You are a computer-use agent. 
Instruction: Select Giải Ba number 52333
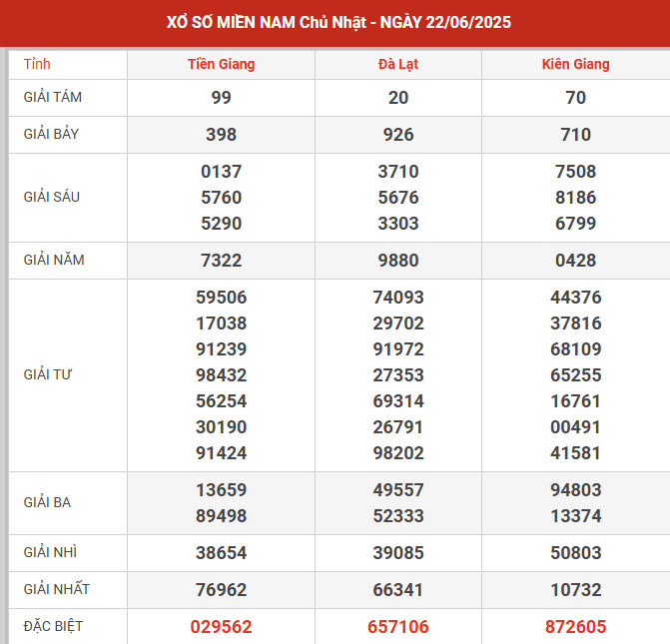pos(398,516)
